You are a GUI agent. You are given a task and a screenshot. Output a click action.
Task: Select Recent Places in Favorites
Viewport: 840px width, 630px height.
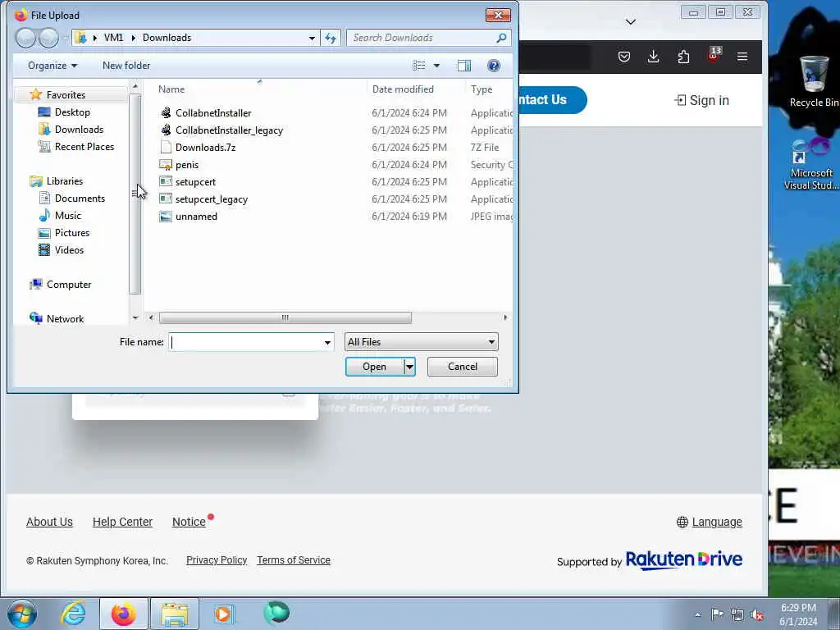coord(84,147)
